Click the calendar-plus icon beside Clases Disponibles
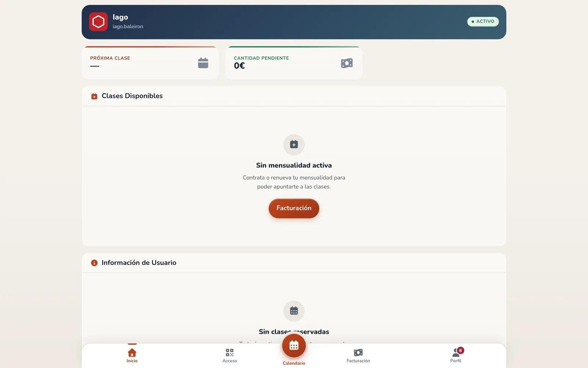The image size is (588, 368). 94,96
